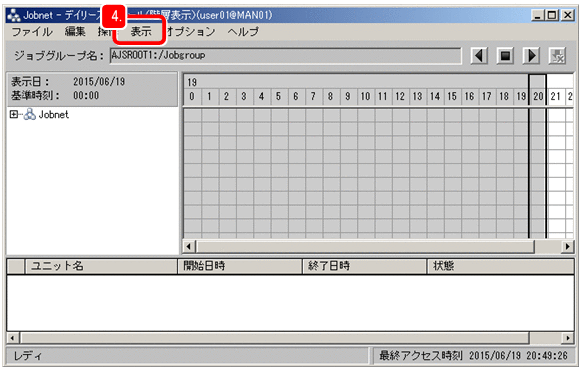Image resolution: width=583 pixels, height=371 pixels.
Task: Minimize the Jobnet window
Action: pyautogui.click(x=538, y=15)
